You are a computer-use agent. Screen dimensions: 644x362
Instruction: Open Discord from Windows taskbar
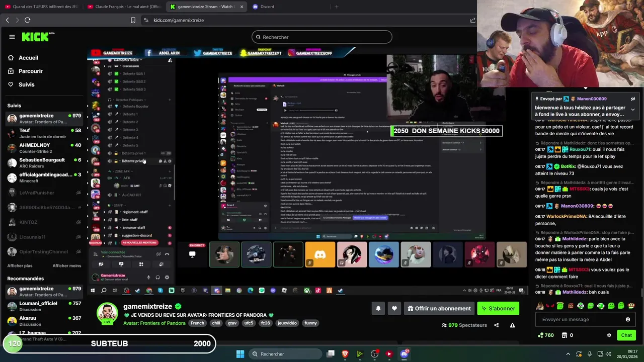[x=404, y=354]
